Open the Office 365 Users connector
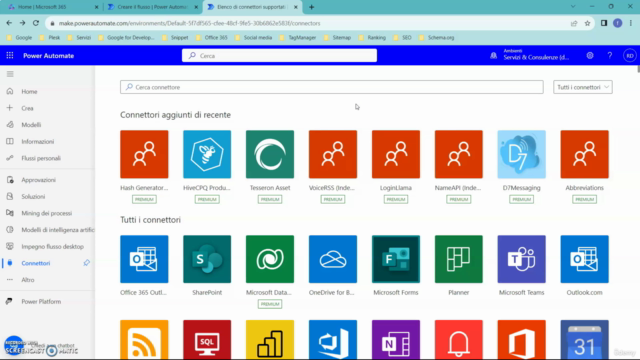640x360 pixels. click(x=521, y=340)
